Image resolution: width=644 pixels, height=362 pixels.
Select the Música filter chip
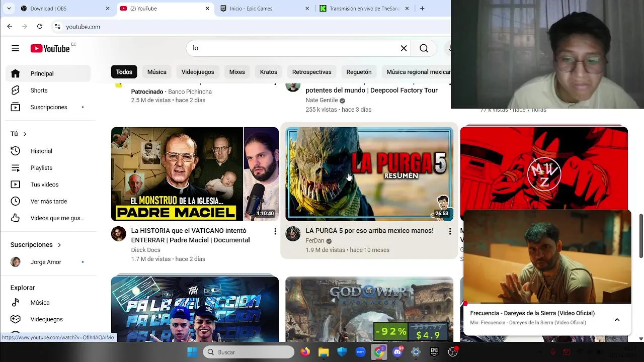[157, 72]
